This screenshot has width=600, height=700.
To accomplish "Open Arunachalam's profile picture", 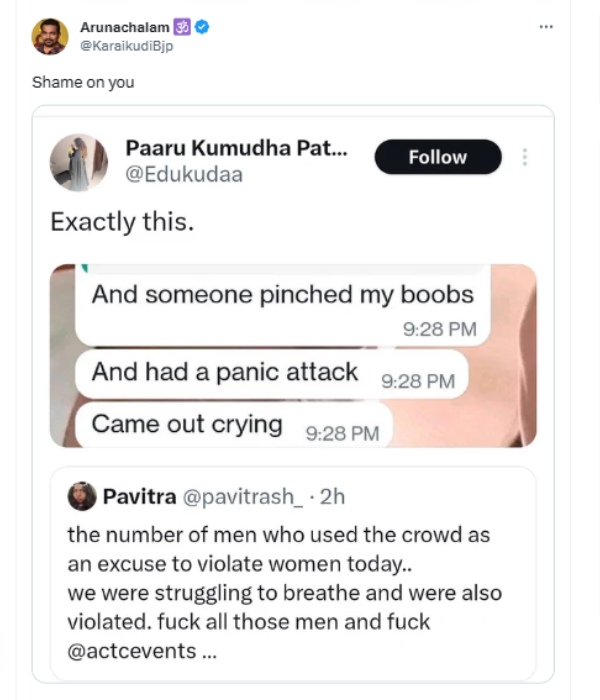I will tap(49, 37).
